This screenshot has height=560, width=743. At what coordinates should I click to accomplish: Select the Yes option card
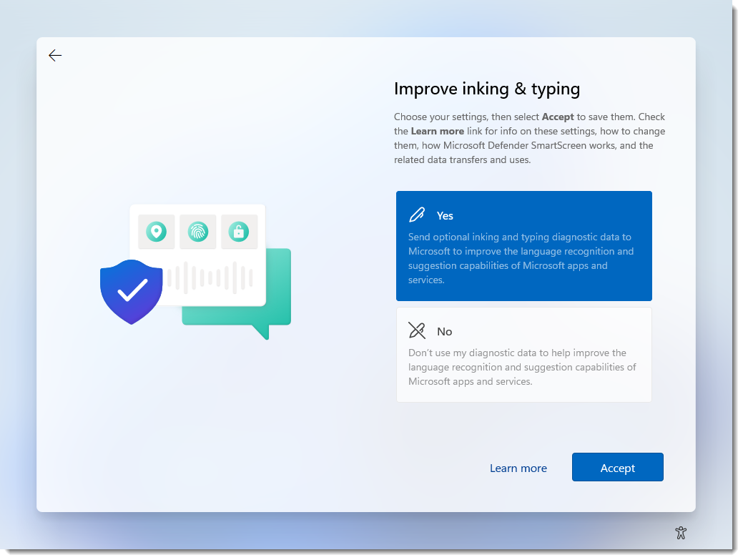click(524, 245)
